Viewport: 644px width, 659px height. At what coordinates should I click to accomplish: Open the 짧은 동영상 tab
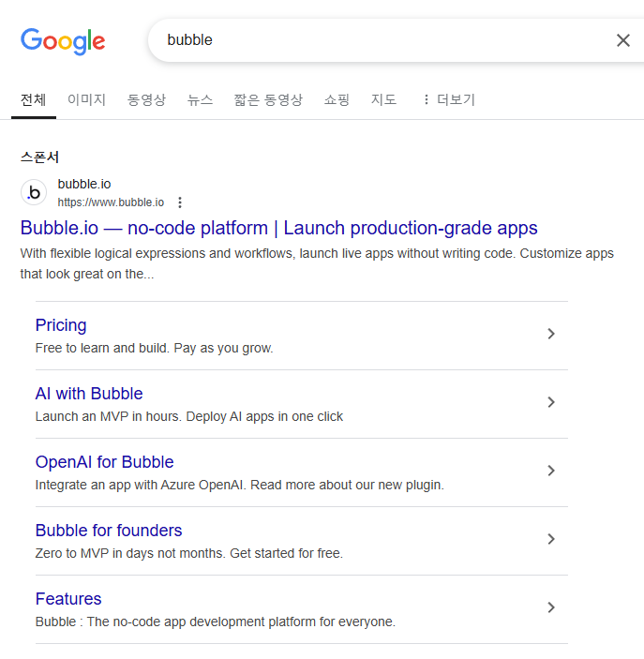click(x=268, y=99)
